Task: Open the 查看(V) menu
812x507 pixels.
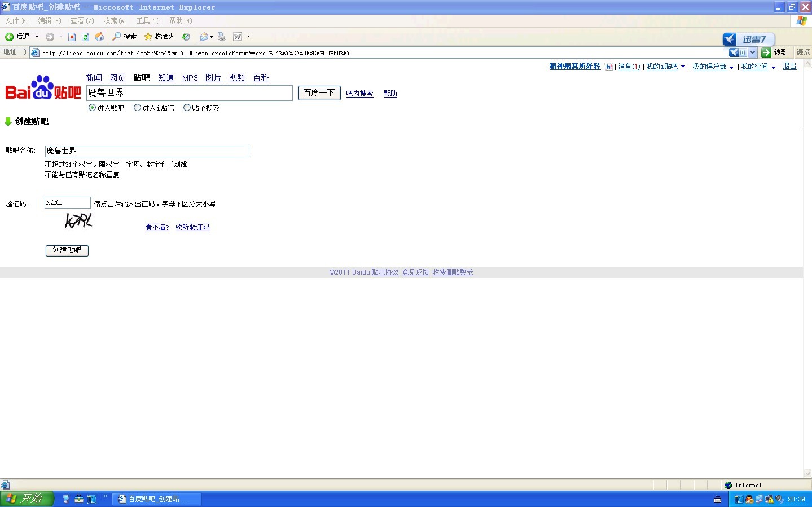Action: coord(82,21)
